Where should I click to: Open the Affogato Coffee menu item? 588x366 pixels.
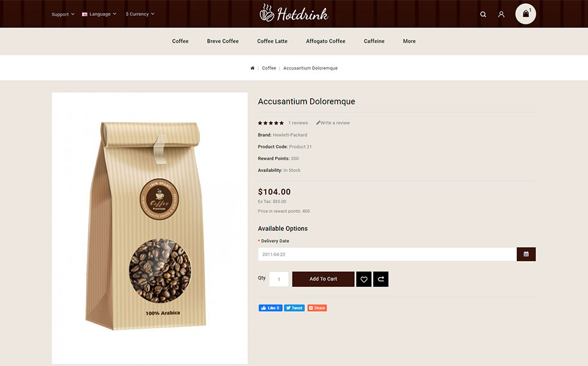point(325,41)
